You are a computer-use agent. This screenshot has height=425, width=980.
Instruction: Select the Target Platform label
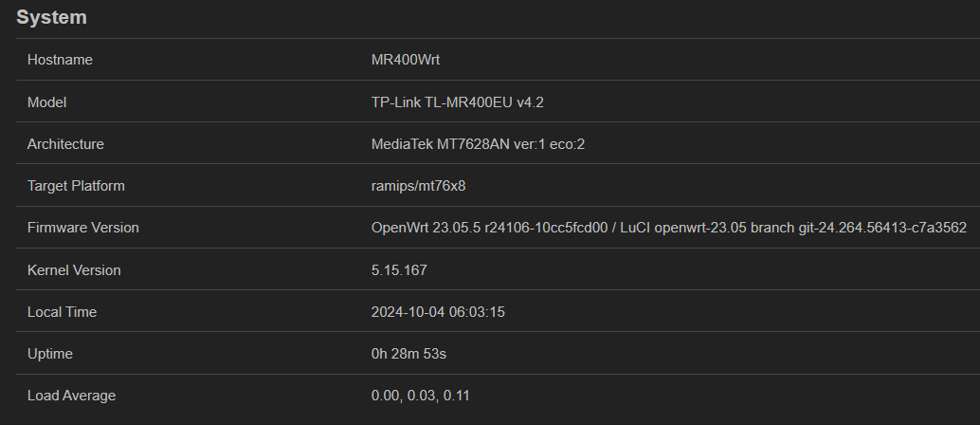coord(76,186)
